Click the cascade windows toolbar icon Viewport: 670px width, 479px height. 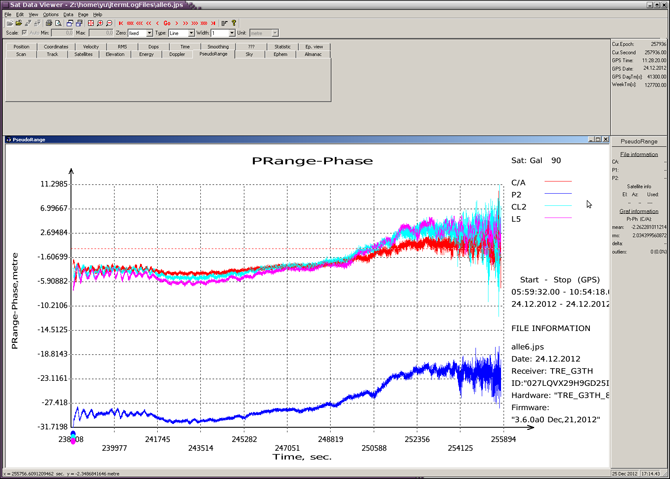(x=70, y=23)
